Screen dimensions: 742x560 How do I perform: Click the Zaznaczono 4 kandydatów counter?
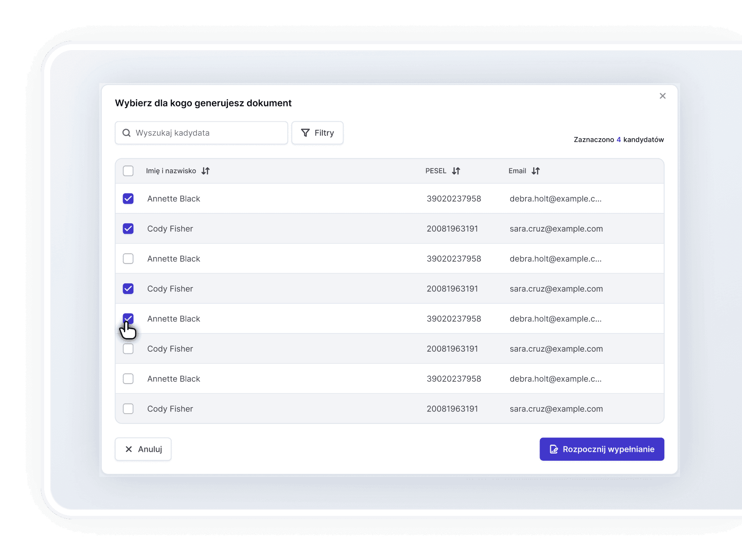pyautogui.click(x=618, y=140)
